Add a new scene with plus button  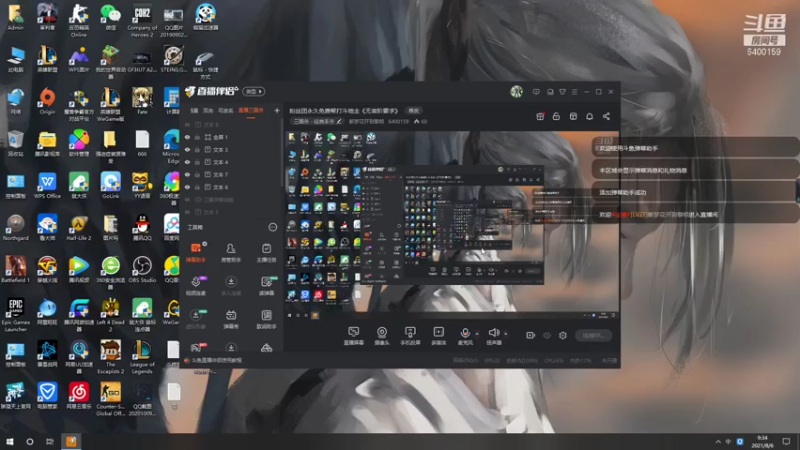click(277, 111)
